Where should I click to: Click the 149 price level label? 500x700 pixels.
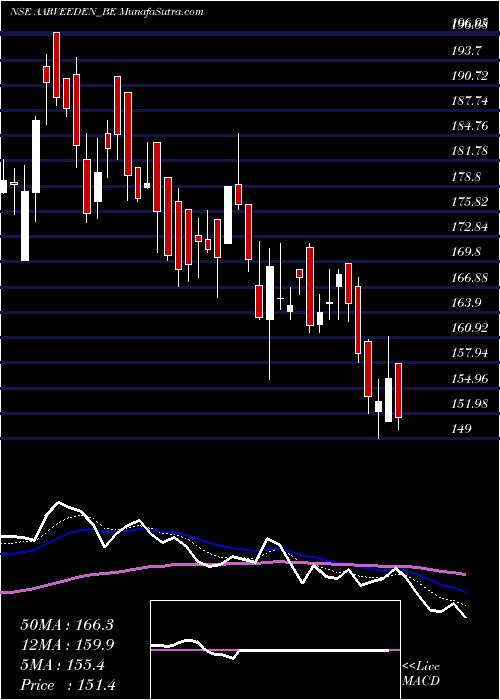click(x=461, y=429)
